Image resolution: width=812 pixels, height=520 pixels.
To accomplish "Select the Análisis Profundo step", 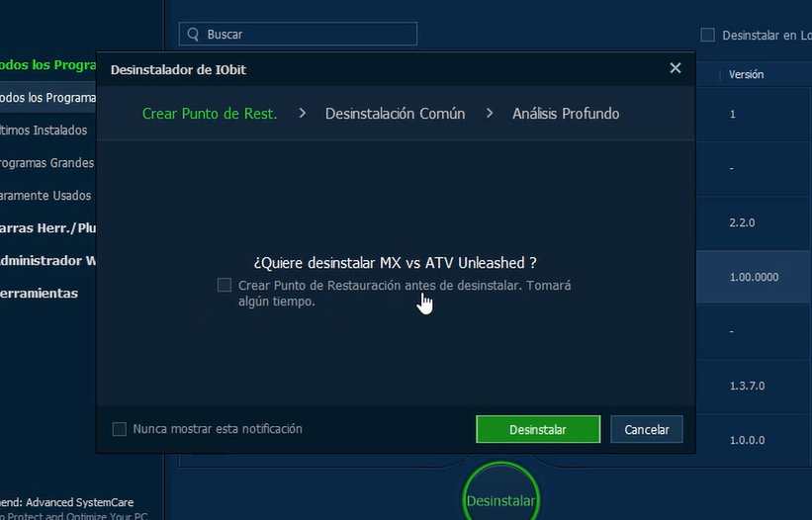I will [566, 114].
